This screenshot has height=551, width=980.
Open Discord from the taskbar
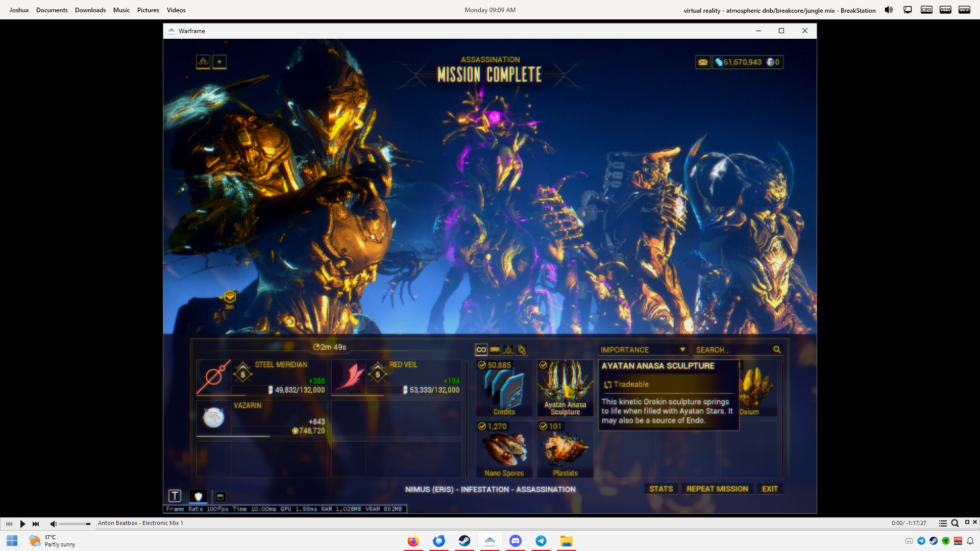click(516, 541)
